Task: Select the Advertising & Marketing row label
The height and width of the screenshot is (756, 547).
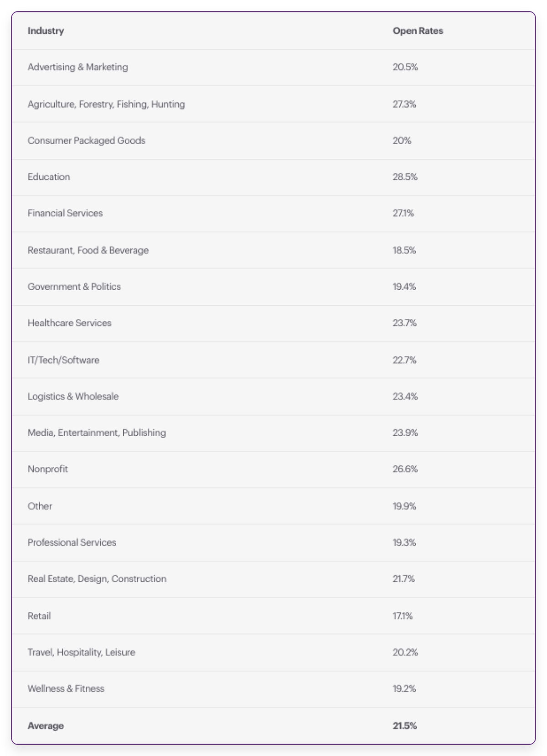Action: point(77,67)
